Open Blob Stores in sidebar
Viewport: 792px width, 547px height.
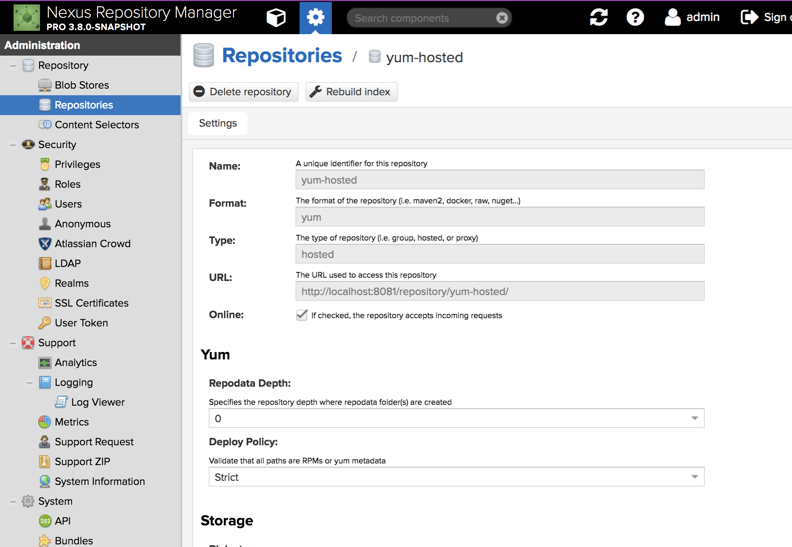point(82,85)
